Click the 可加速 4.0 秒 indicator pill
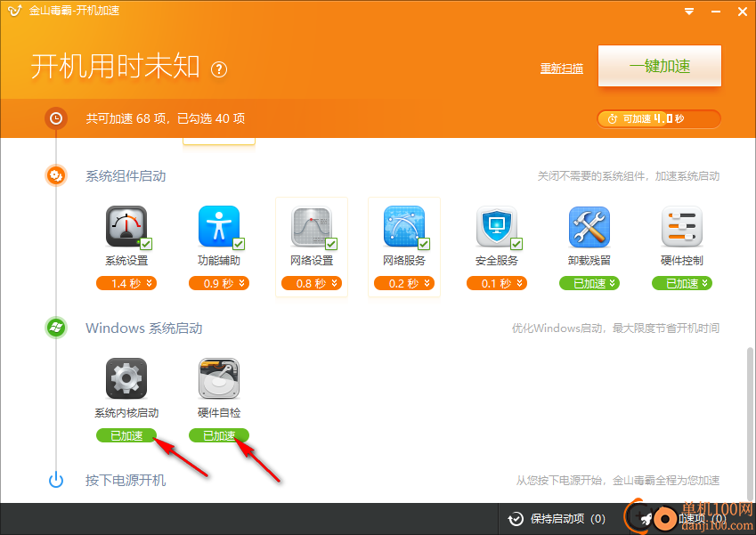This screenshot has height=535, width=756. (659, 118)
